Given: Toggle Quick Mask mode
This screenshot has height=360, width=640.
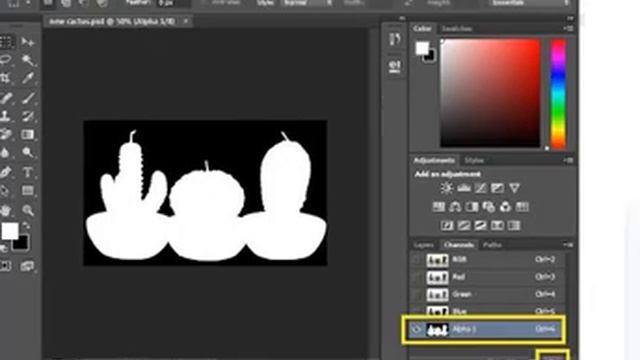Looking at the screenshot, I should (6, 266).
